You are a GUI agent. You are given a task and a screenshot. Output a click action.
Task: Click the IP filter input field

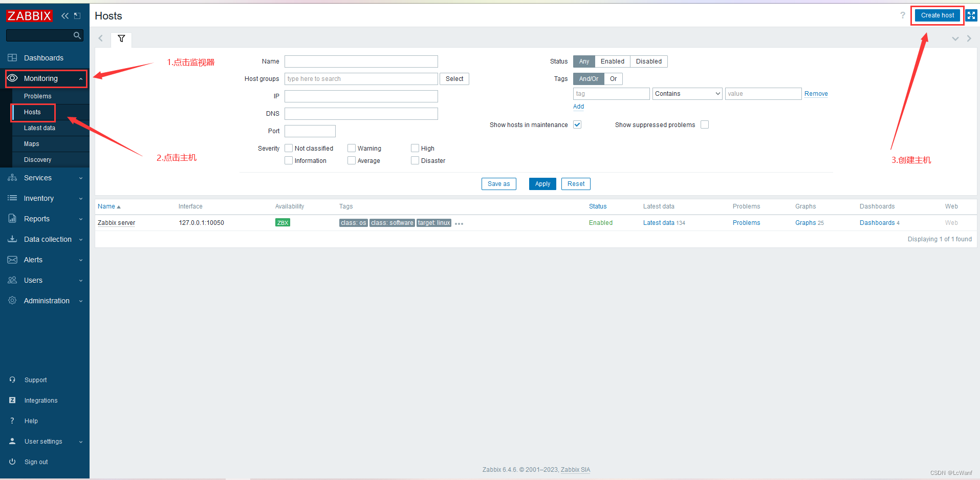click(361, 96)
